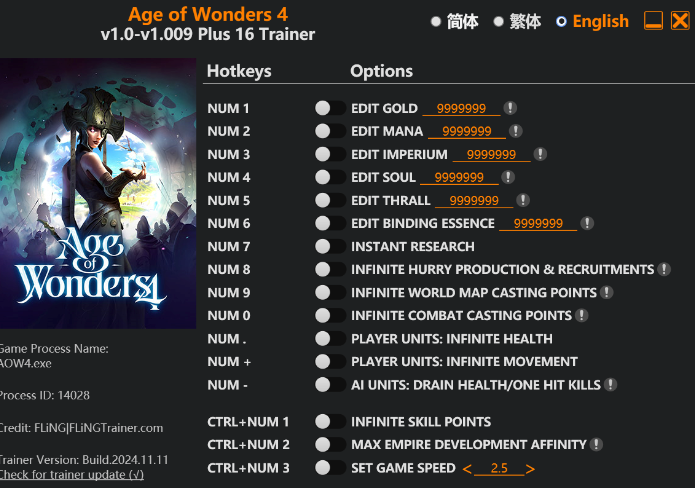Select Simplified Chinese language radio button
This screenshot has height=488, width=695.
click(x=436, y=21)
